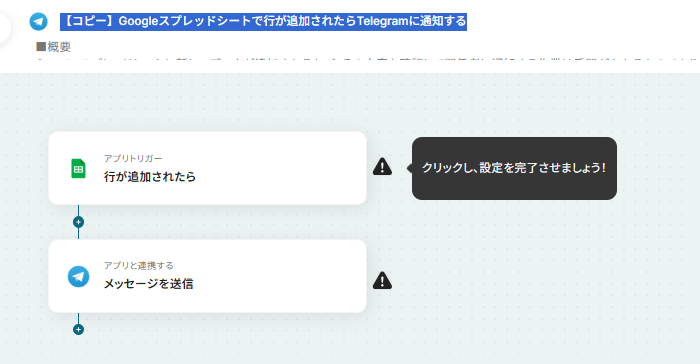Viewport: 700px width, 364px height.
Task: Select the highlighted flow title text
Action: click(263, 21)
